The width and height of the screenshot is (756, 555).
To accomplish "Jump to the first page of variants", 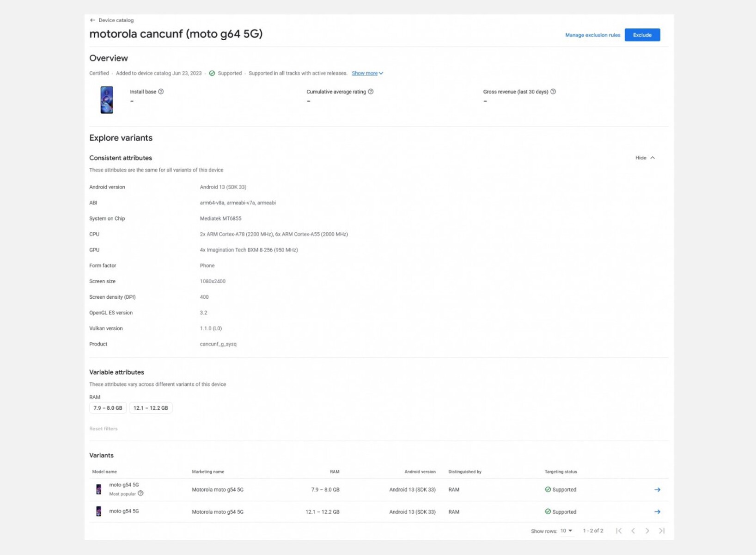I will point(619,531).
